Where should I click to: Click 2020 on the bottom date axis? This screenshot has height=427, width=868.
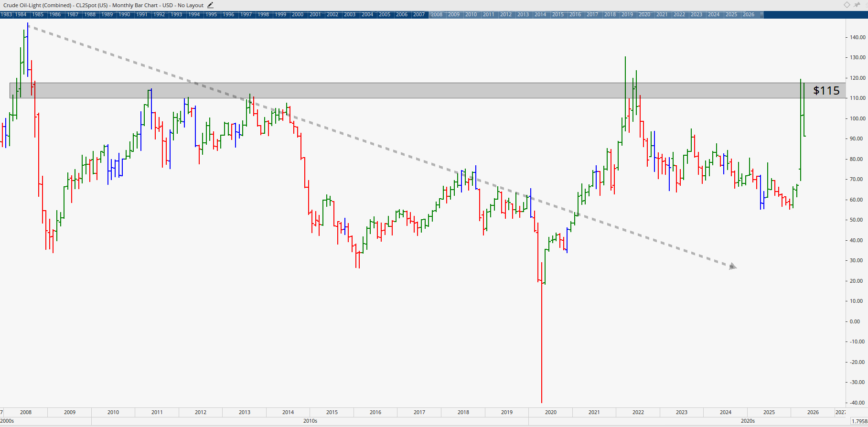point(551,412)
